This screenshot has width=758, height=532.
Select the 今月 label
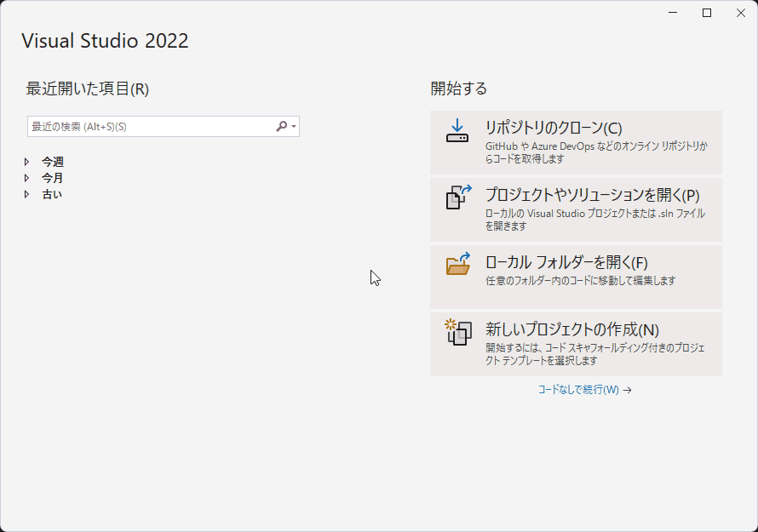(x=52, y=178)
